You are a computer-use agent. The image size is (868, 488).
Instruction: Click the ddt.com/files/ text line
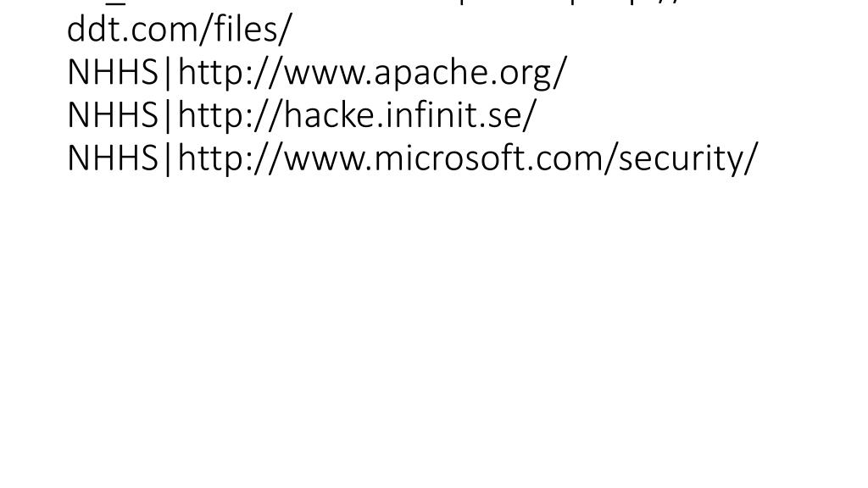(x=179, y=30)
